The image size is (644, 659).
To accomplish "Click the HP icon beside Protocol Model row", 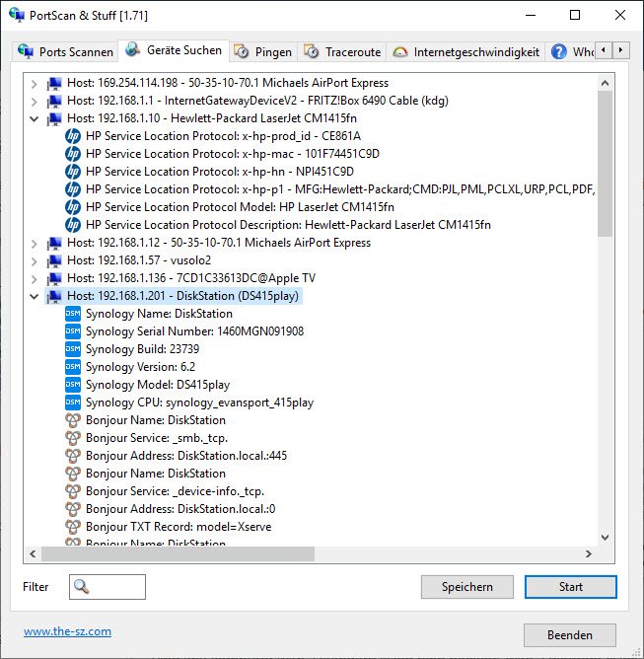I will click(73, 207).
